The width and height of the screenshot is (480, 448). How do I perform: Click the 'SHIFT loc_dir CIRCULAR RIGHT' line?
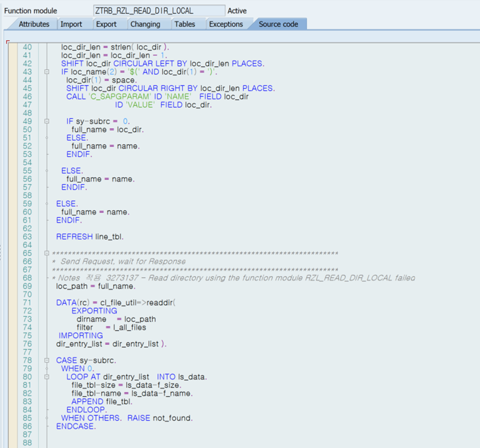point(171,88)
